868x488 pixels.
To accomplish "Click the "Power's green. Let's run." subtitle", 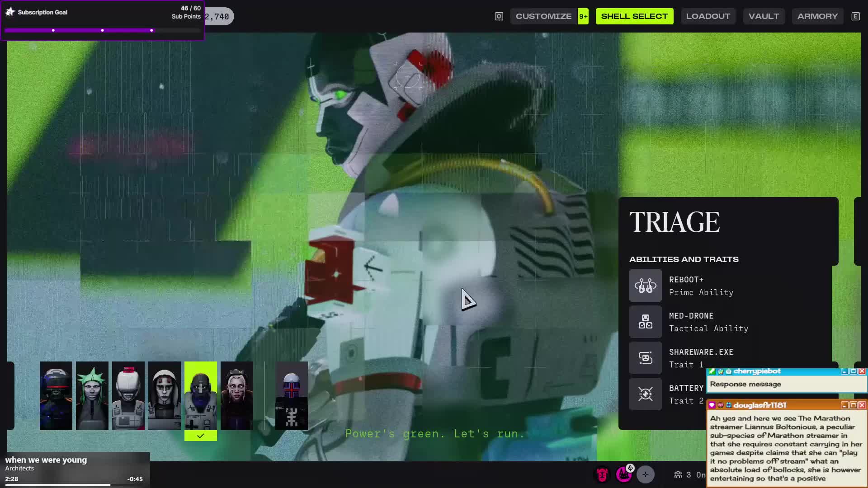I will [435, 434].
